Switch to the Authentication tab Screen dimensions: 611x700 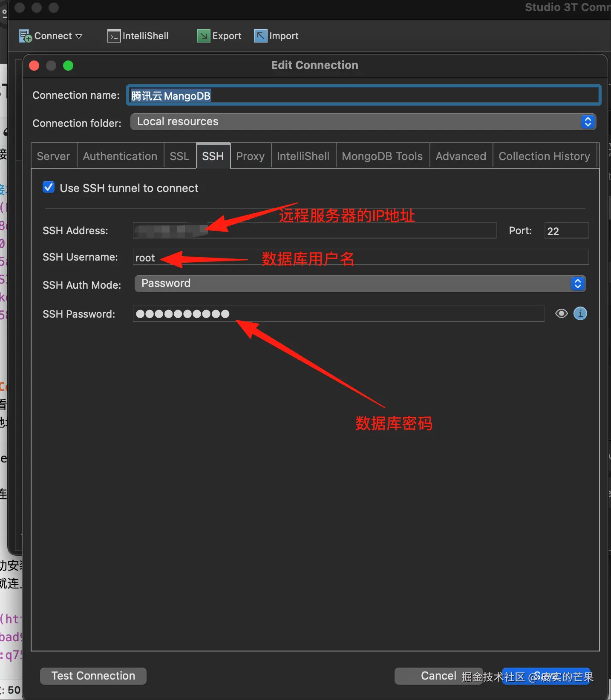coord(120,156)
